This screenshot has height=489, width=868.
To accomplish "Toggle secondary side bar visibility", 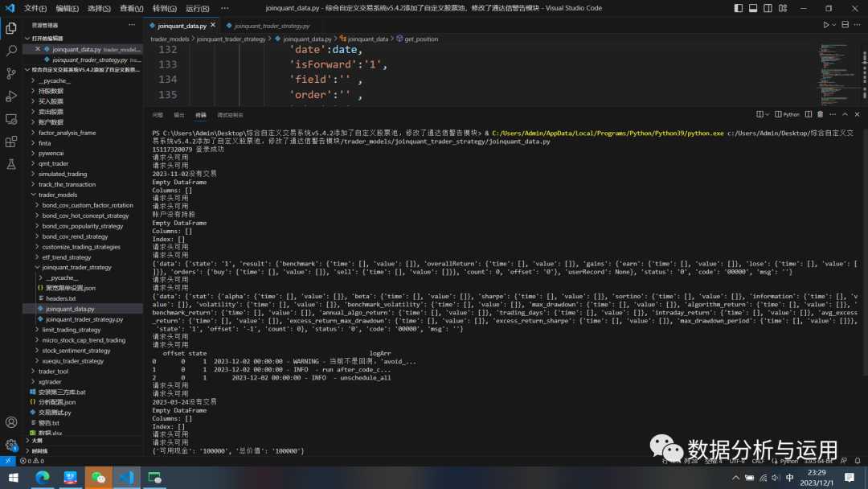I will 768,8.
